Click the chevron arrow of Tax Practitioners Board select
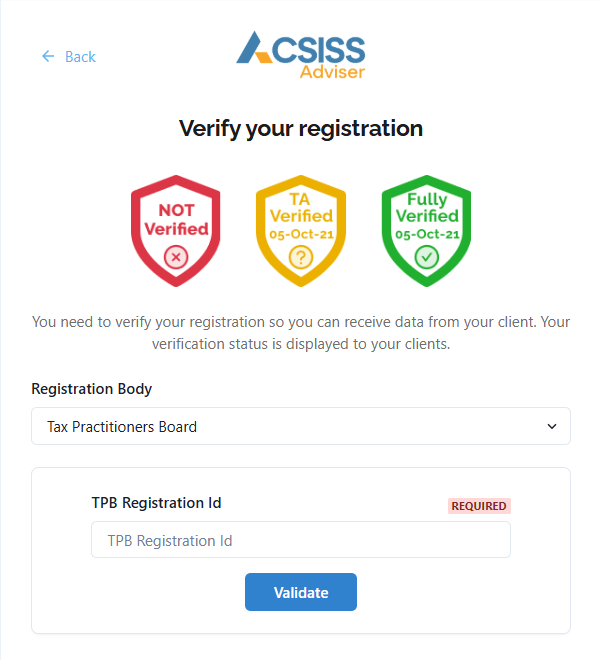The height and width of the screenshot is (660, 600). point(551,427)
